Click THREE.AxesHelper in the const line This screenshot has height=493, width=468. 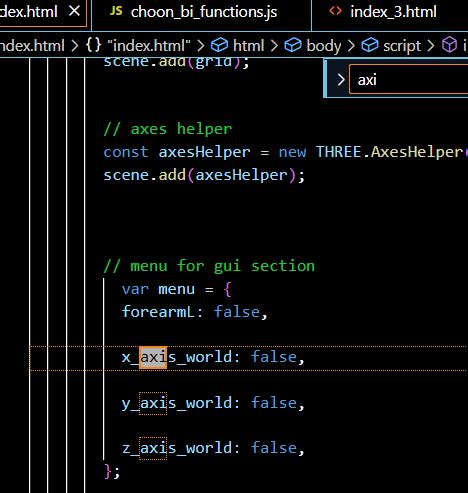389,152
